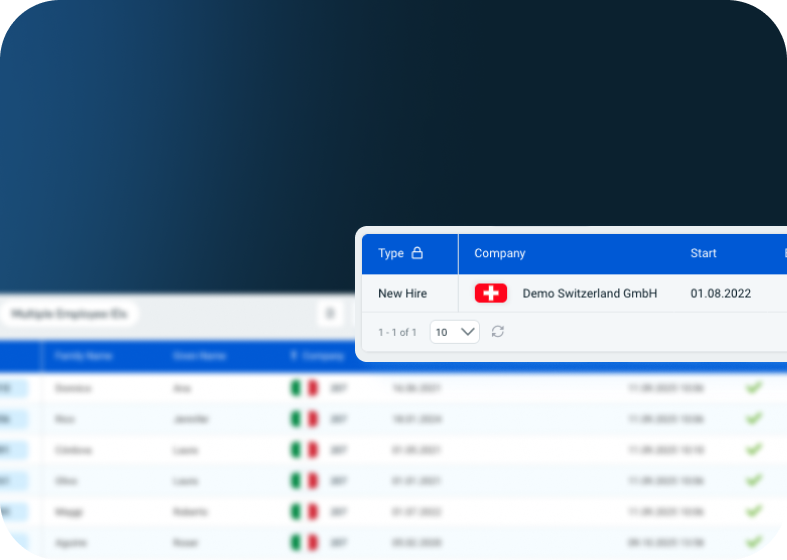This screenshot has height=560, width=787.
Task: Click the 1 - 1 of 1 pagination text
Action: coord(397,332)
